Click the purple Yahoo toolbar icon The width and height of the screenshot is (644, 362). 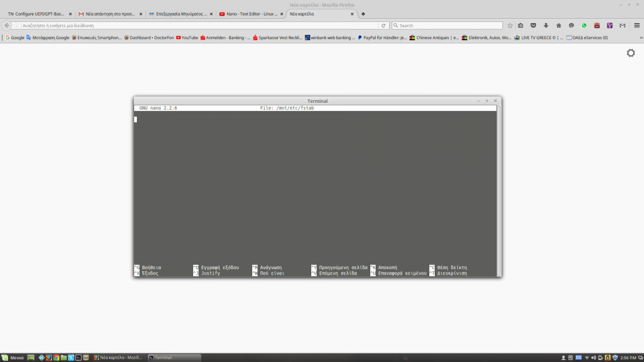(x=610, y=25)
